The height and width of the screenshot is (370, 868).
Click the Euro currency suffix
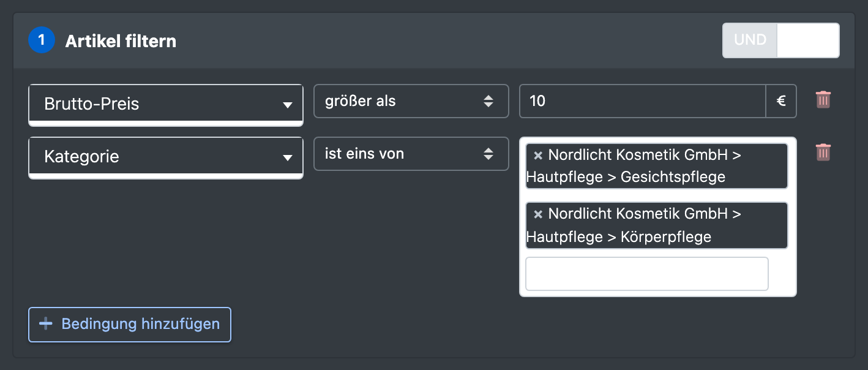[x=781, y=101]
